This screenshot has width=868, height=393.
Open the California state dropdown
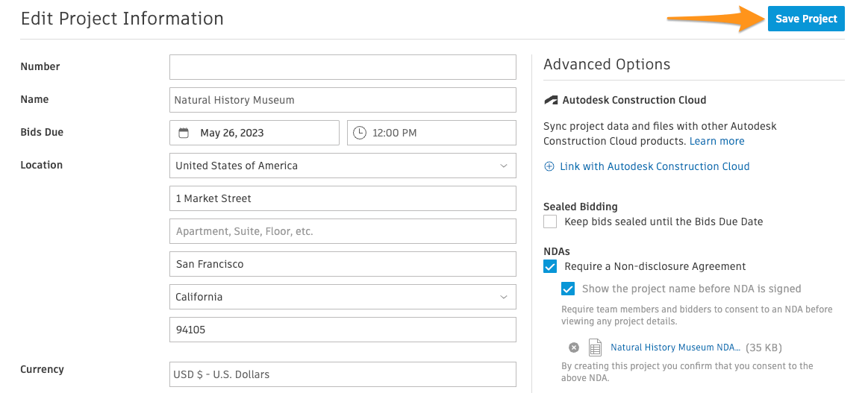point(343,297)
